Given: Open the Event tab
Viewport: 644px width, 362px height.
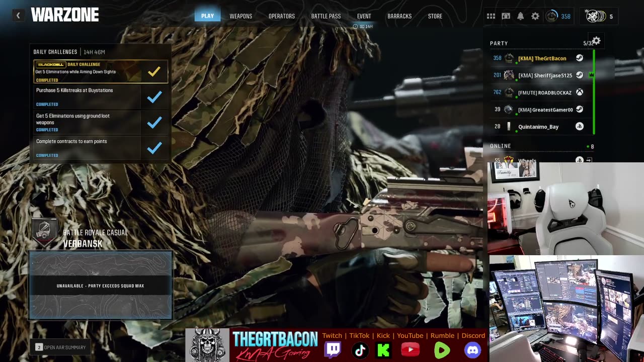Looking at the screenshot, I should click(x=364, y=16).
